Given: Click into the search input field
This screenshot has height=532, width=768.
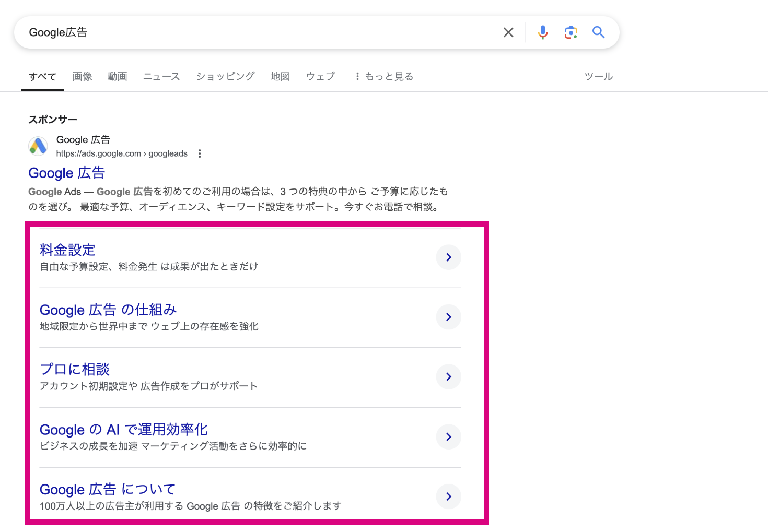Looking at the screenshot, I should click(x=261, y=32).
